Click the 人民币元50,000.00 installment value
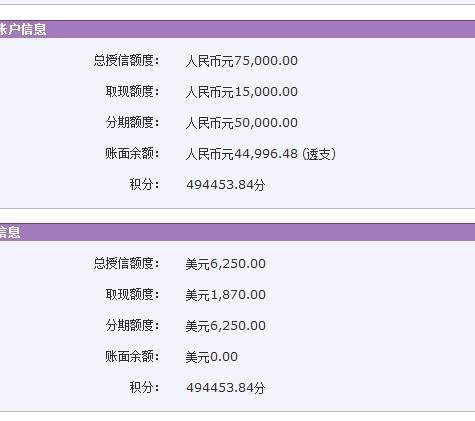The image size is (475, 421). coord(242,123)
